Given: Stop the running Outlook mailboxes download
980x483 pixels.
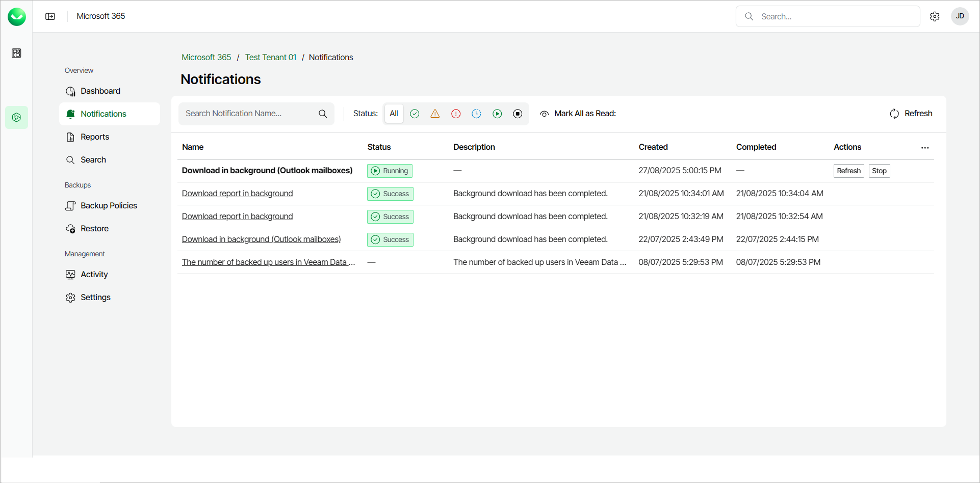Looking at the screenshot, I should point(879,171).
